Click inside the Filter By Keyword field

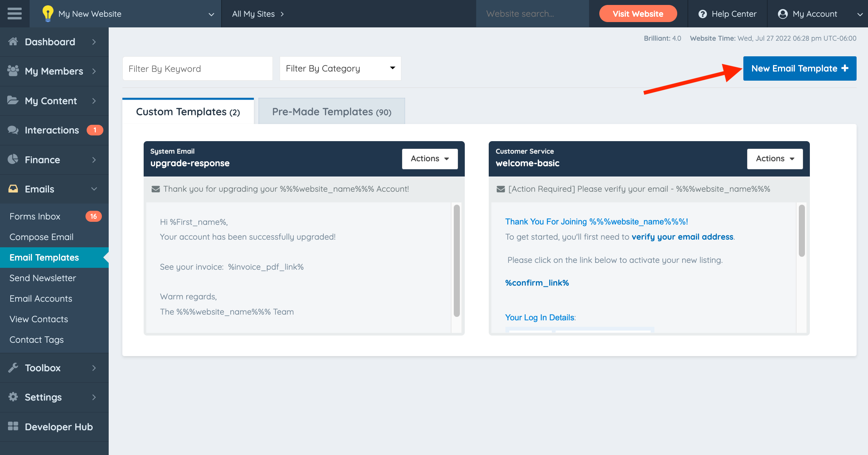197,68
